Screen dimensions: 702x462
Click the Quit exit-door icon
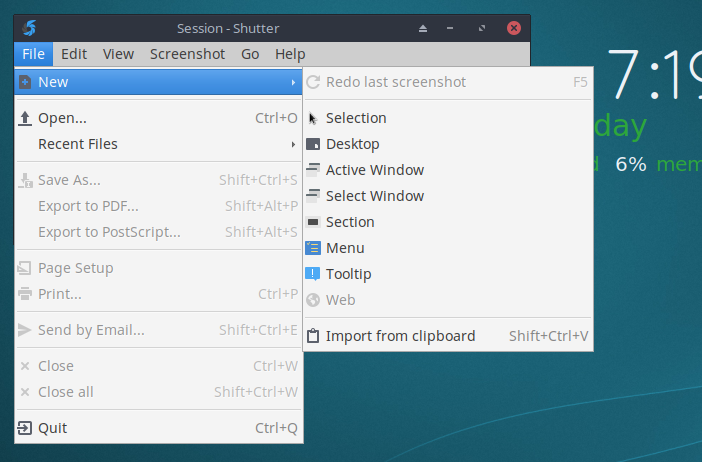click(25, 428)
